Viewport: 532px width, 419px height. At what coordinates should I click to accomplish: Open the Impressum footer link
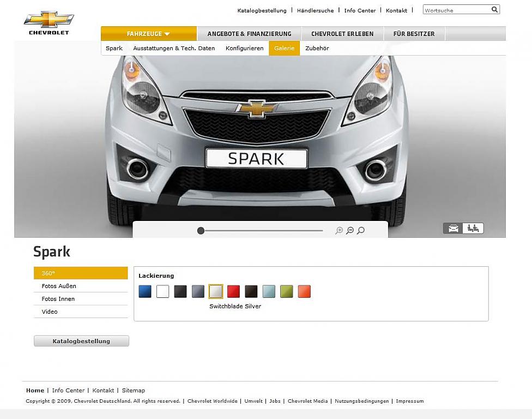click(409, 401)
